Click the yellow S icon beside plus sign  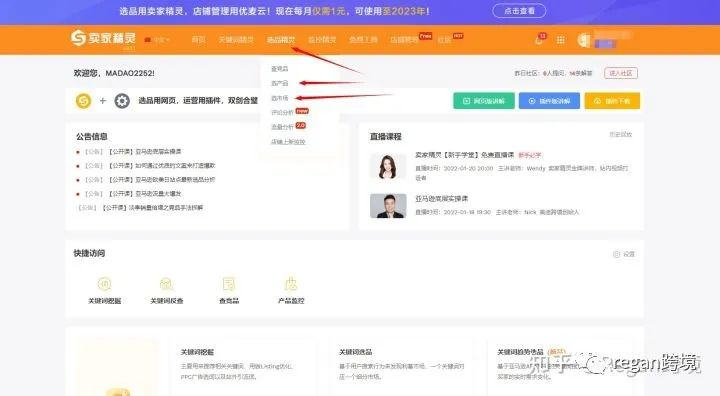click(x=83, y=101)
